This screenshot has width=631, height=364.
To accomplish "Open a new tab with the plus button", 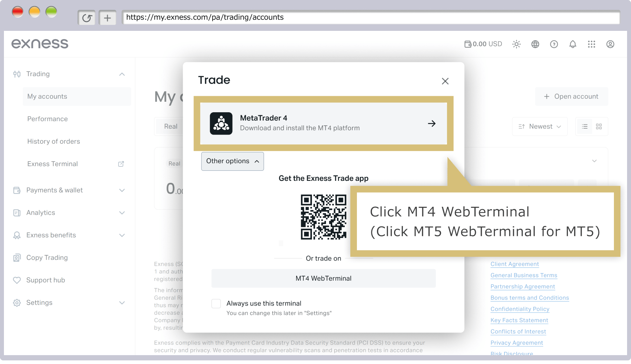I will pyautogui.click(x=107, y=18).
